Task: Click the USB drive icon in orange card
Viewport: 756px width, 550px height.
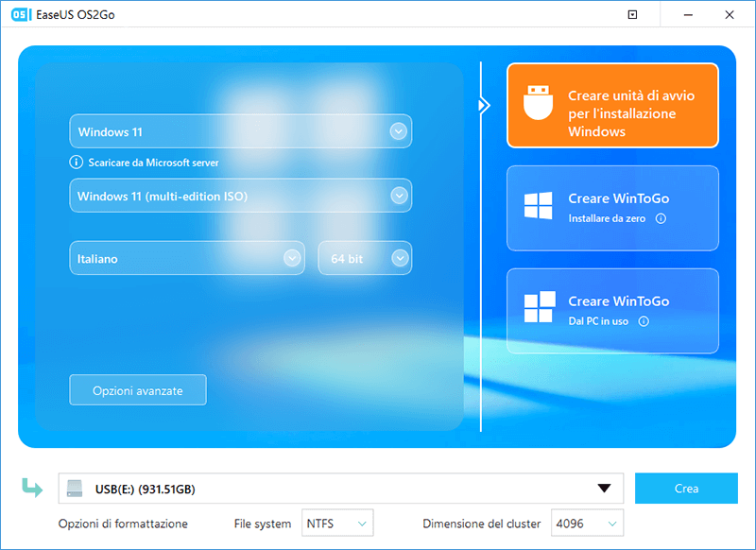Action: coord(538,103)
